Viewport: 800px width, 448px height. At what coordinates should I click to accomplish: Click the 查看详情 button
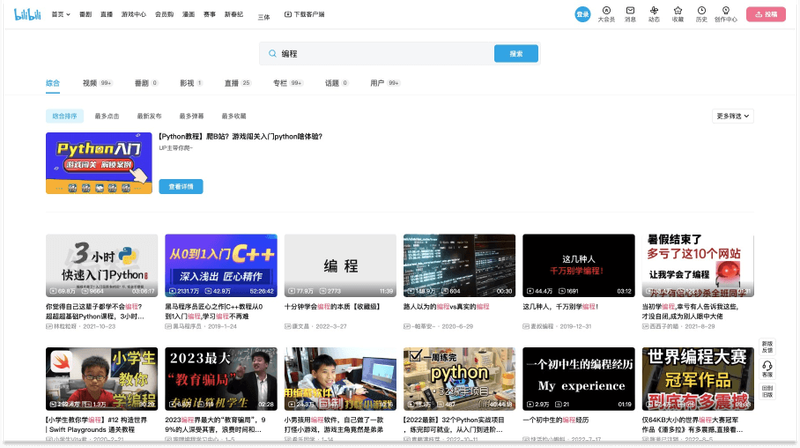click(181, 187)
